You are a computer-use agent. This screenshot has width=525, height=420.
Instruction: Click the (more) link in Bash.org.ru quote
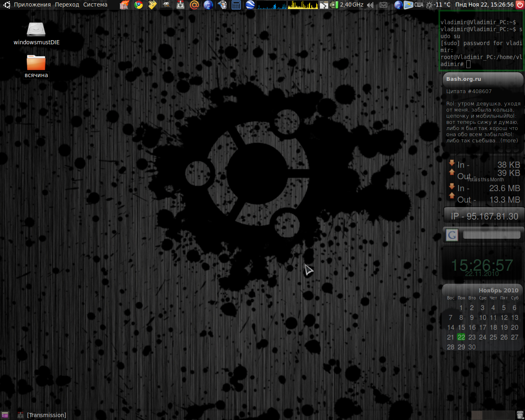[509, 141]
